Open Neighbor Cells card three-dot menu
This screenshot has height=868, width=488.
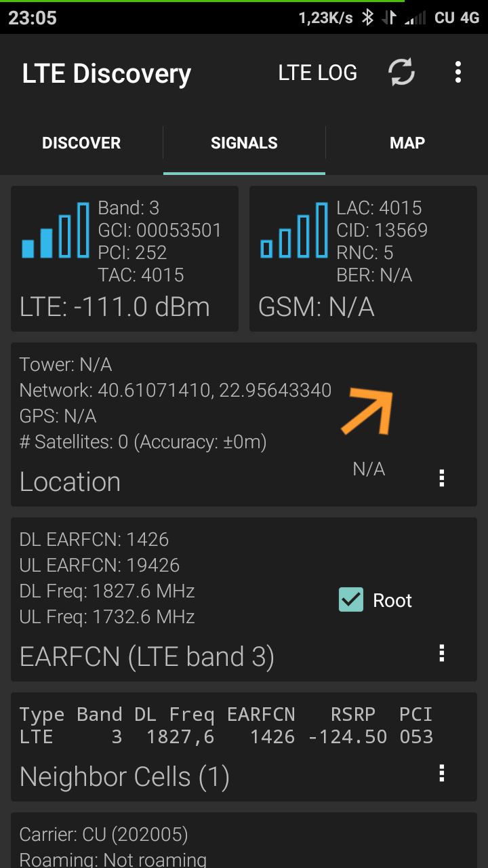442,773
